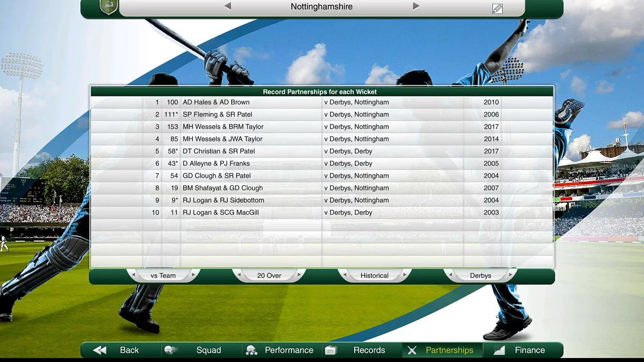Click the 2003 year cell

coord(491,213)
